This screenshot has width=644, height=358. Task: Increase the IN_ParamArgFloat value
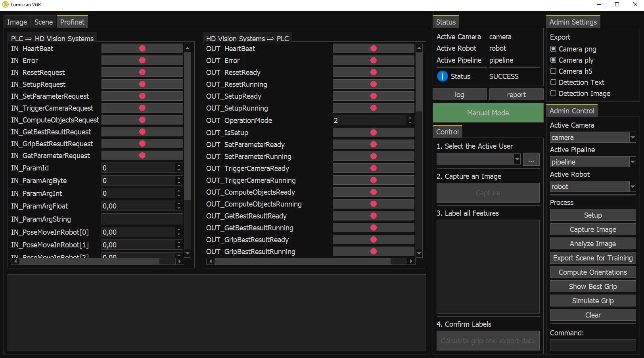point(179,204)
